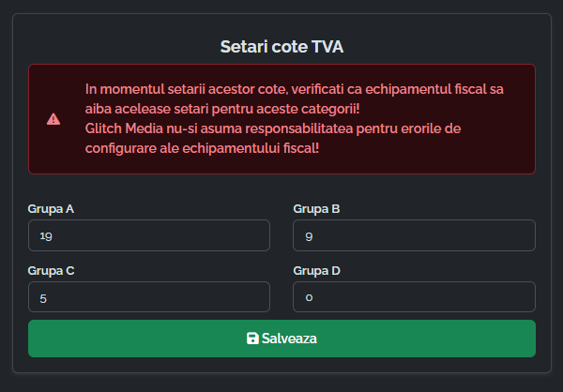
Task: Focus the Grupa A input field
Action: (149, 236)
